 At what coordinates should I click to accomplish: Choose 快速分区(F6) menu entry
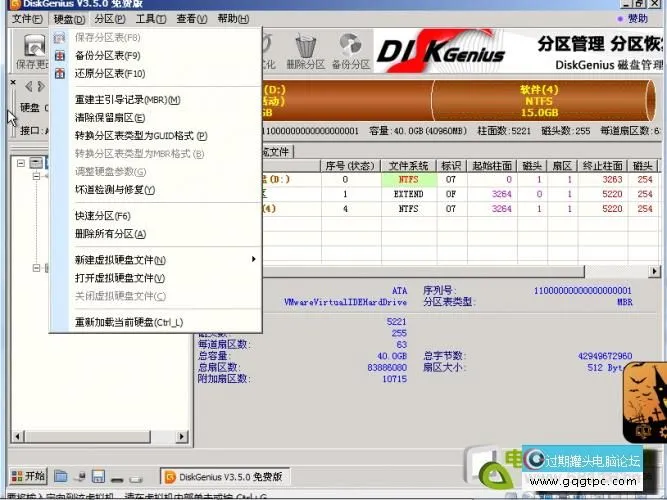point(155,216)
